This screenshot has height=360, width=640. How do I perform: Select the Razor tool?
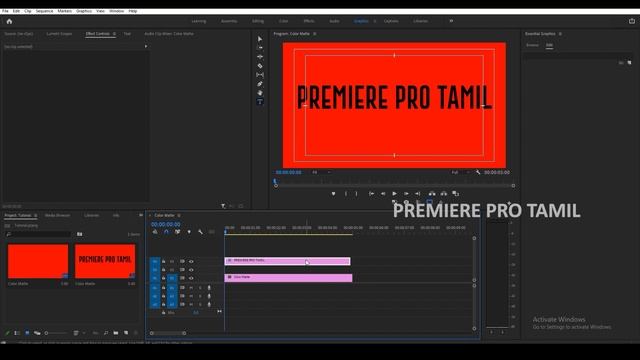click(260, 66)
